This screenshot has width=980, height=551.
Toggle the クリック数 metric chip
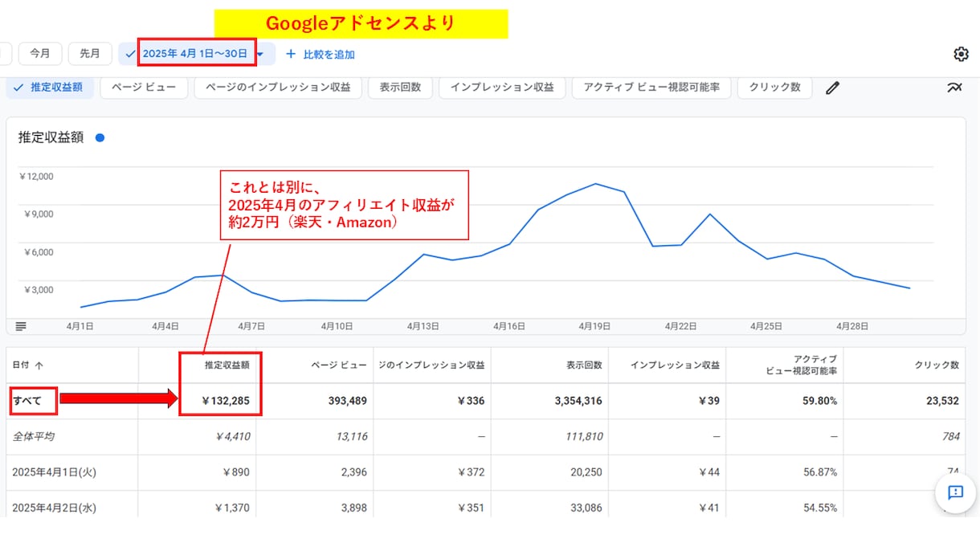pos(774,88)
